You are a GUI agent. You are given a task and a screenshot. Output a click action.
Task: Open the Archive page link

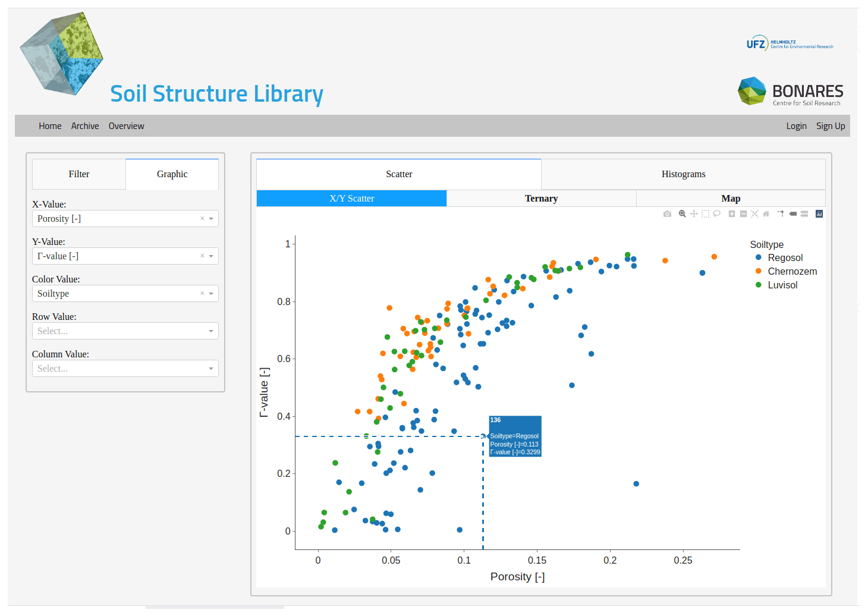pos(85,126)
